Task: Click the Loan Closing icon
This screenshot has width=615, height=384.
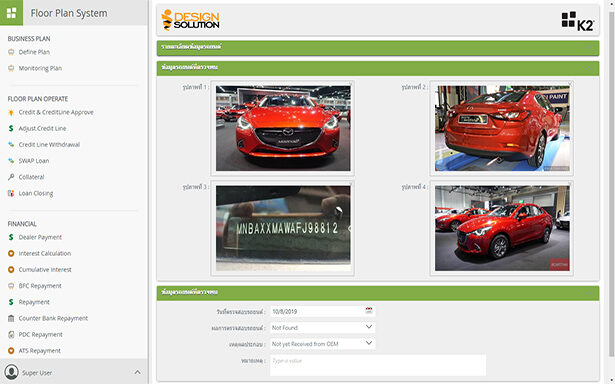Action: click(11, 193)
